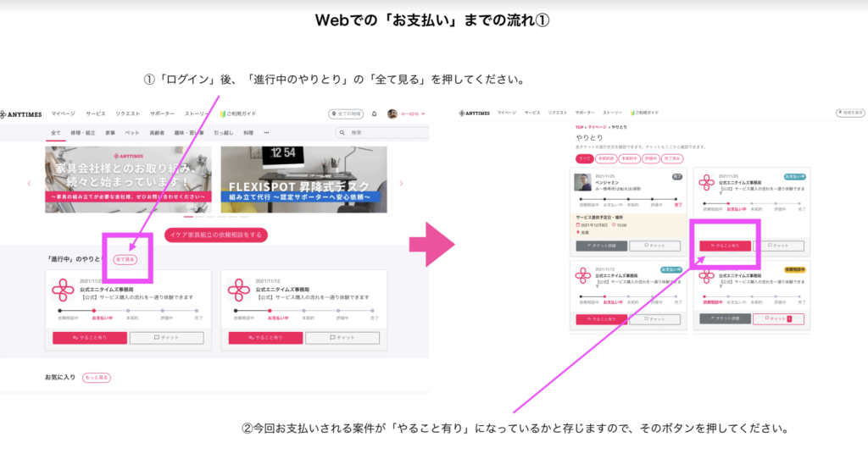Open the user avatar profile picture
868x459 pixels.
(392, 113)
